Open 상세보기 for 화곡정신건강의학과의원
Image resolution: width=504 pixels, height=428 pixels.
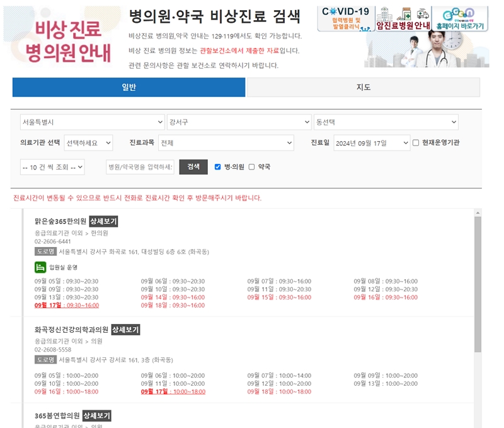click(125, 330)
